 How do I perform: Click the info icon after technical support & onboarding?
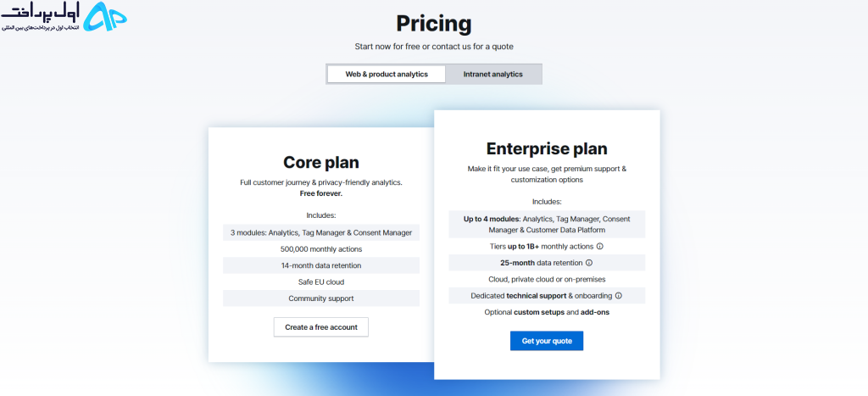click(x=618, y=296)
